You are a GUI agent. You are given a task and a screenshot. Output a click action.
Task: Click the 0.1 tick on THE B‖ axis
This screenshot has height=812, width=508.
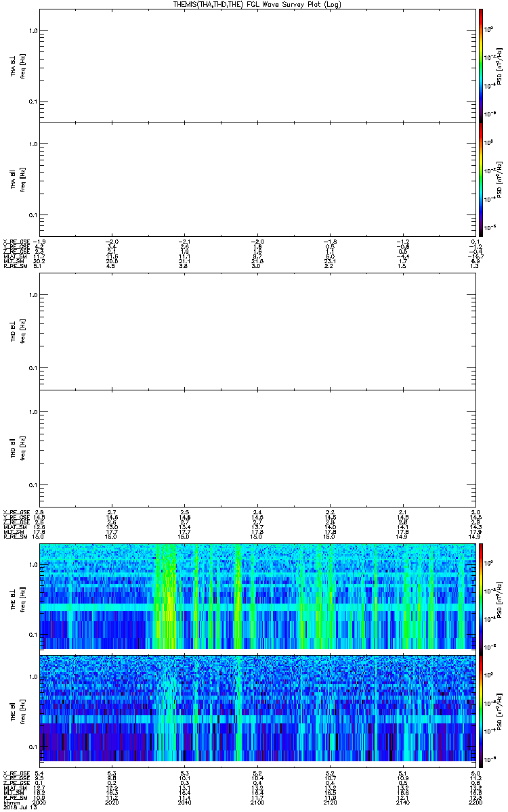33,746
